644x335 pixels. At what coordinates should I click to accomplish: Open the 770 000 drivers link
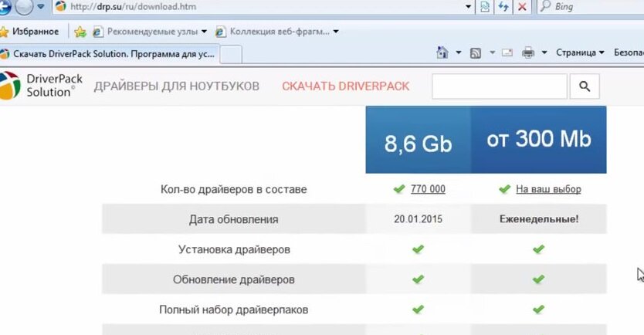(428, 189)
